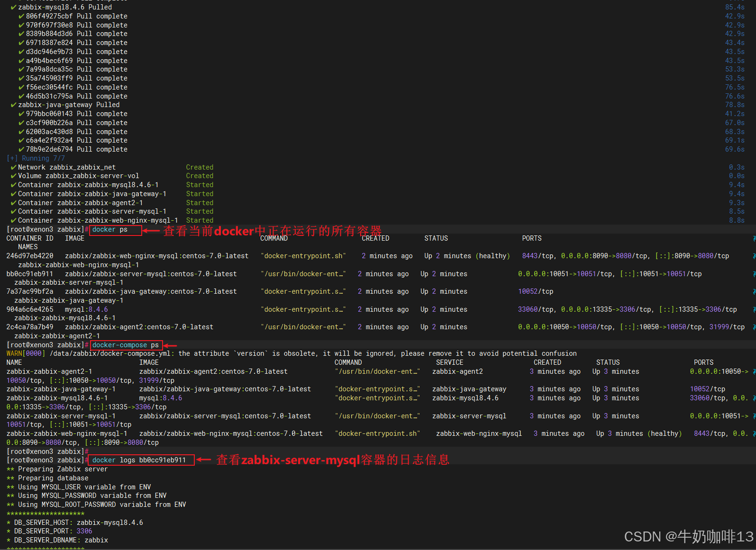The width and height of the screenshot is (756, 550).
Task: Click service name 'zabbix-agent2'
Action: tap(457, 371)
